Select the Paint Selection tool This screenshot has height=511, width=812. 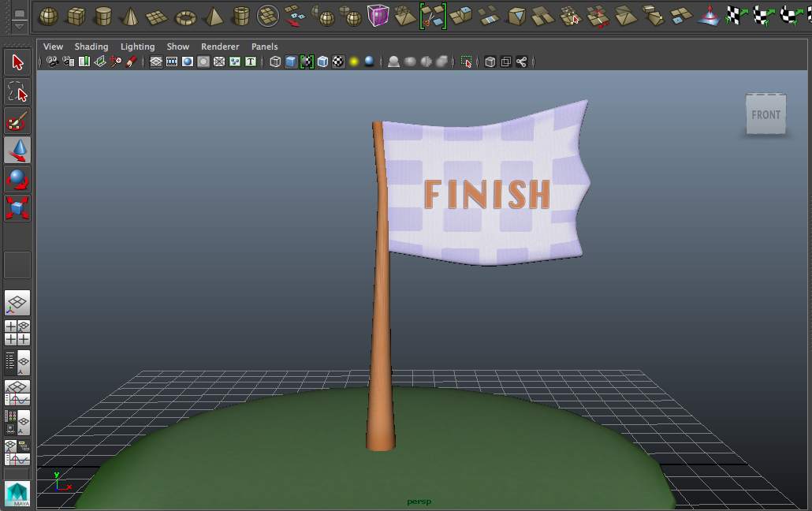(17, 121)
